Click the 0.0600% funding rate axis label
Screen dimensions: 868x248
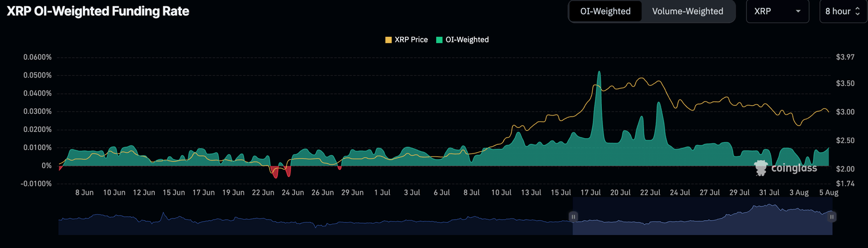tap(37, 57)
